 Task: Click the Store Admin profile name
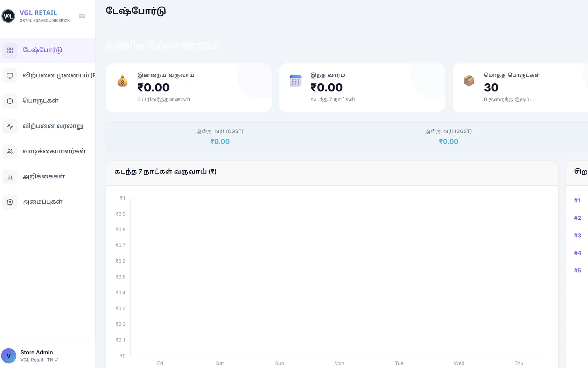click(x=37, y=352)
